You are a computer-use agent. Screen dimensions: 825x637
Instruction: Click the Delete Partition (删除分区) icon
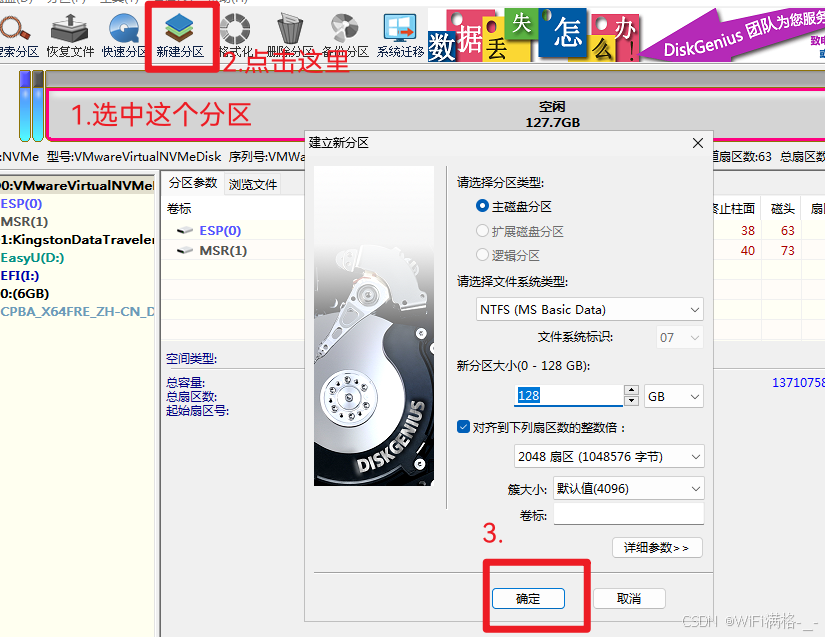pos(290,36)
